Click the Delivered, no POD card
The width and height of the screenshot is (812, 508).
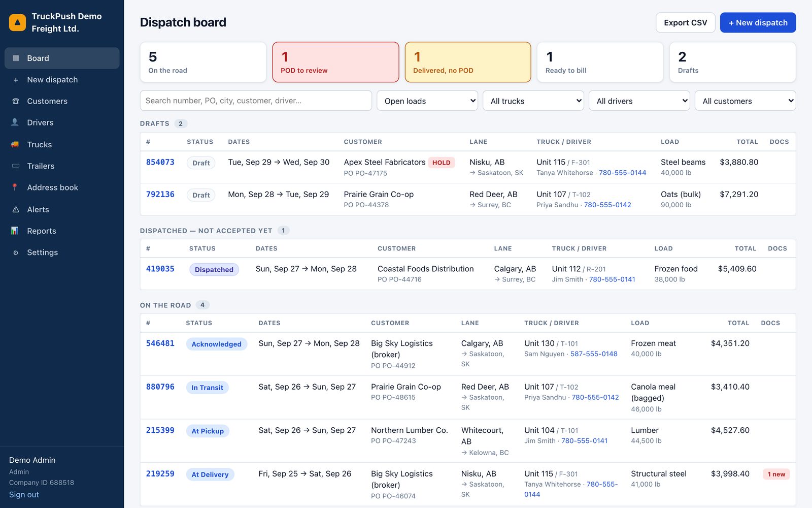click(x=468, y=62)
